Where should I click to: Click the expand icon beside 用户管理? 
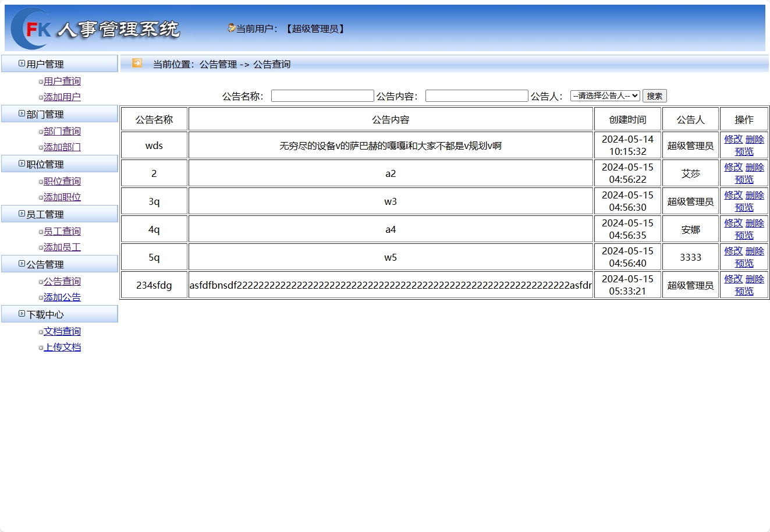(22, 63)
